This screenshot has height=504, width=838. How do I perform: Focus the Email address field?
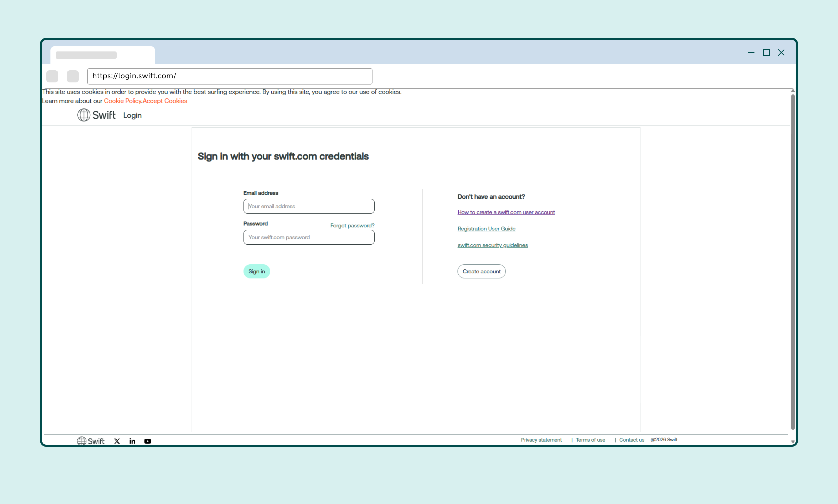[x=309, y=206]
